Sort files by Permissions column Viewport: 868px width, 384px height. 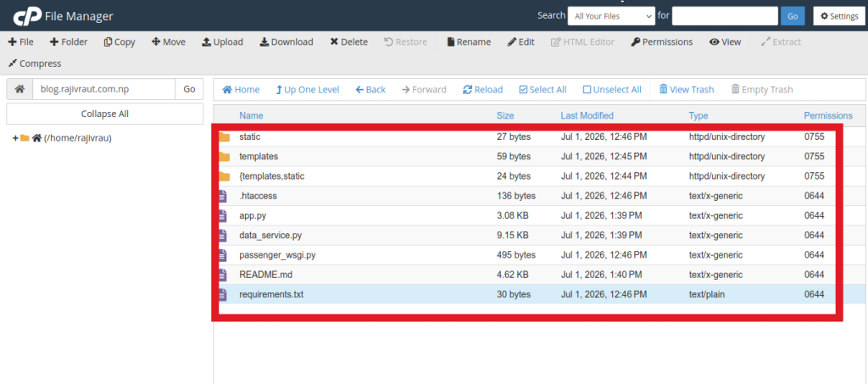tap(828, 115)
